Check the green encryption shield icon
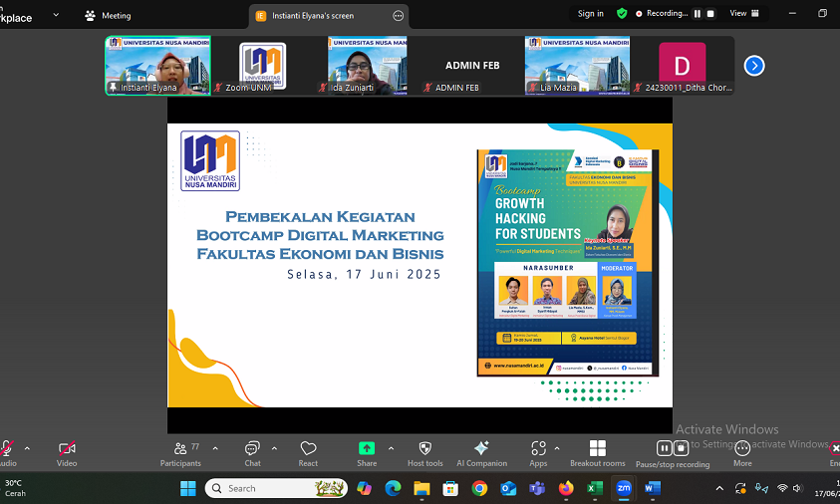 point(622,13)
